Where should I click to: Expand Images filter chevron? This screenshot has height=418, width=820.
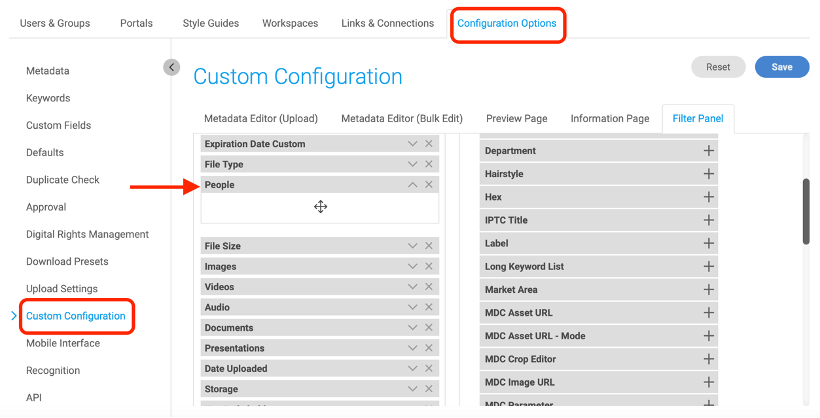click(412, 266)
